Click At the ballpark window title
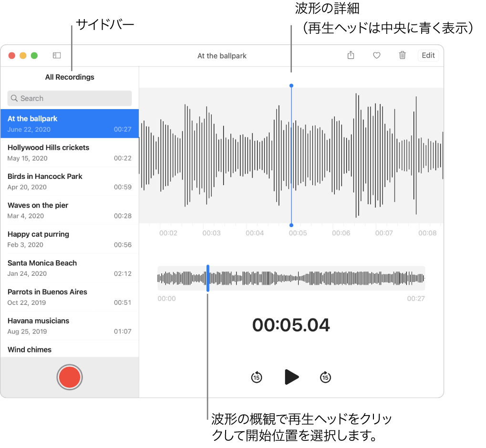This screenshot has width=486, height=448. coord(222,56)
